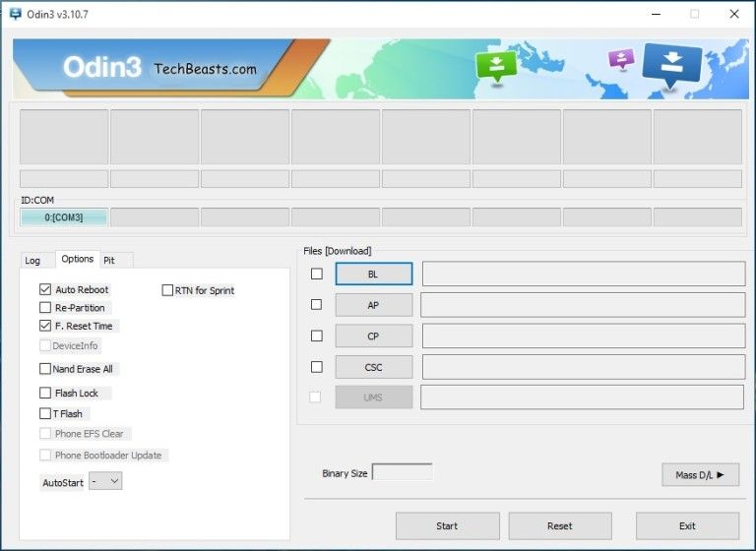
Task: Click the CSC file path field
Action: 584,367
